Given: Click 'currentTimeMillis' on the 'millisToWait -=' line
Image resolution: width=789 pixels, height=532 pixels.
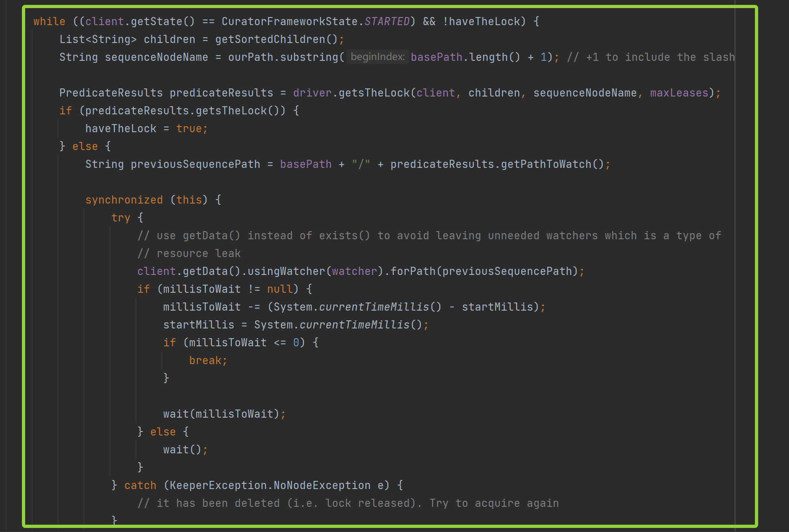Looking at the screenshot, I should pos(374,307).
